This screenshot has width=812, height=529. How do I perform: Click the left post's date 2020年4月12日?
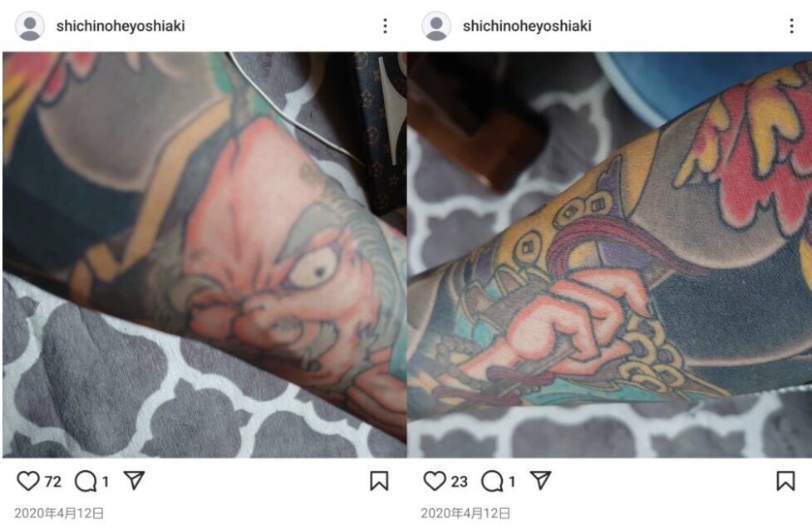59,513
